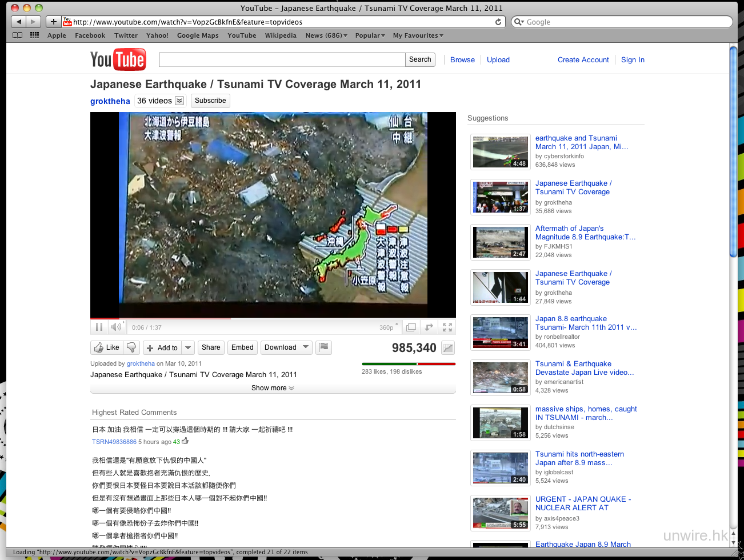Screen dimensions: 744x560
Task: Enter fullscreen mode in the video player
Action: click(447, 327)
